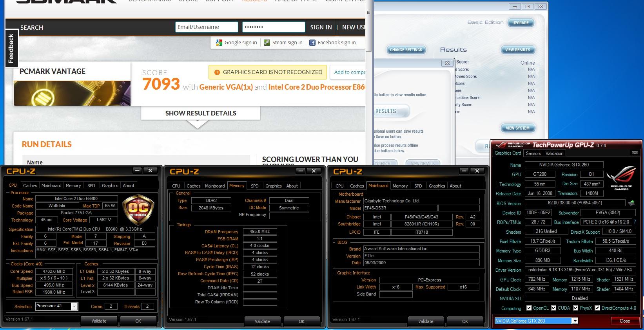Click CHANGE SETTINGS in PCMark Vantage
644x330 pixels.
click(406, 50)
